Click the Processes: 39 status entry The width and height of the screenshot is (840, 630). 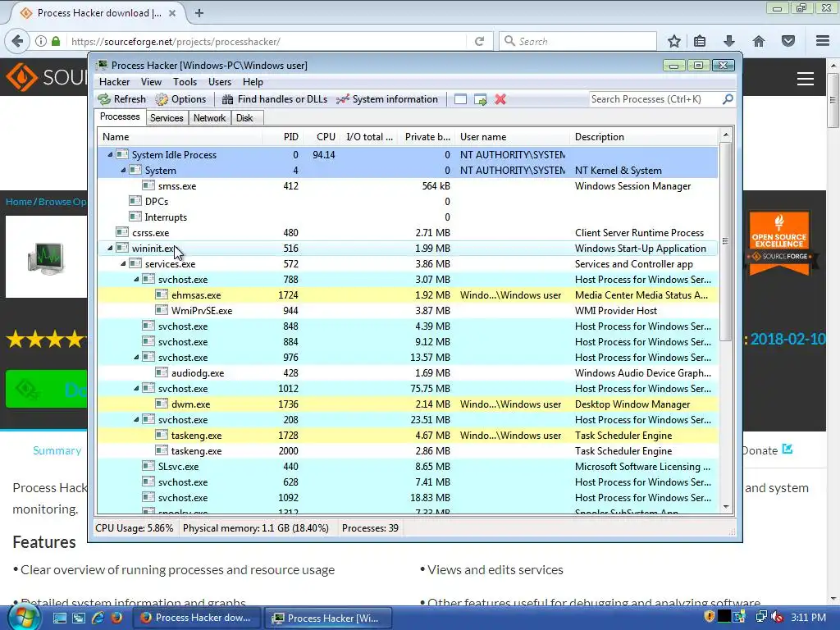[370, 527]
